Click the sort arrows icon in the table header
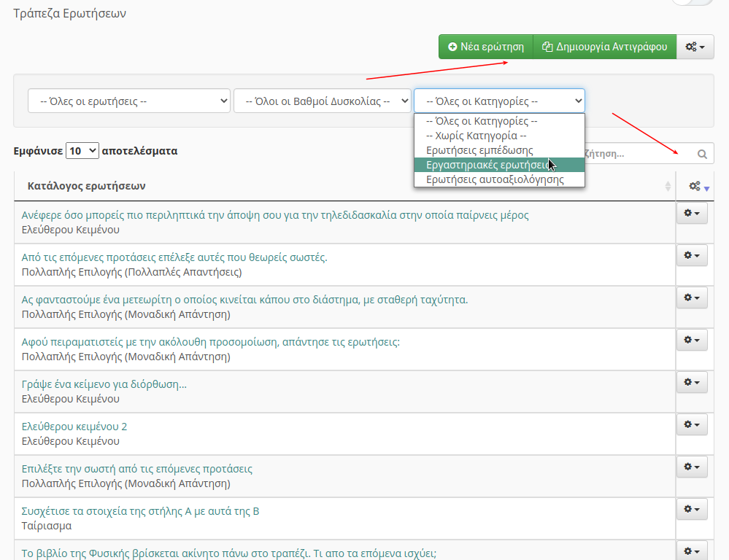 (668, 187)
